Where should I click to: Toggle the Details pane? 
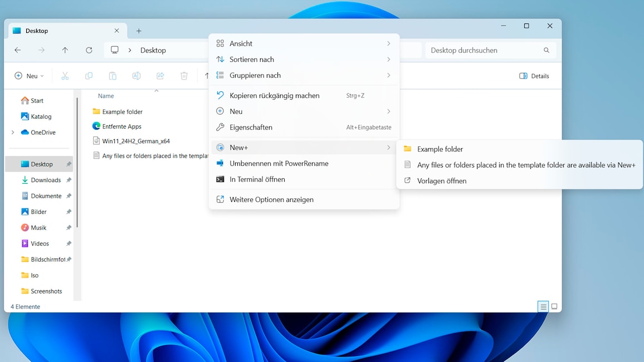(534, 76)
